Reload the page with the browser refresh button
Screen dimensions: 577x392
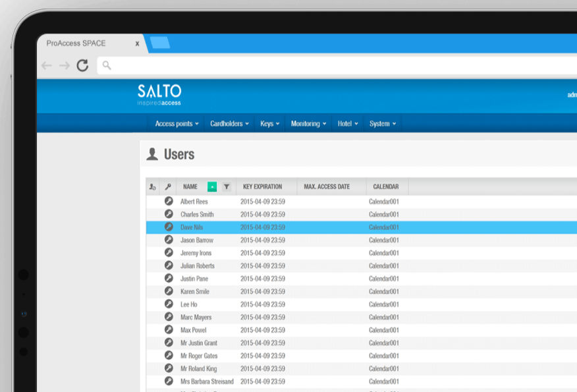click(82, 66)
